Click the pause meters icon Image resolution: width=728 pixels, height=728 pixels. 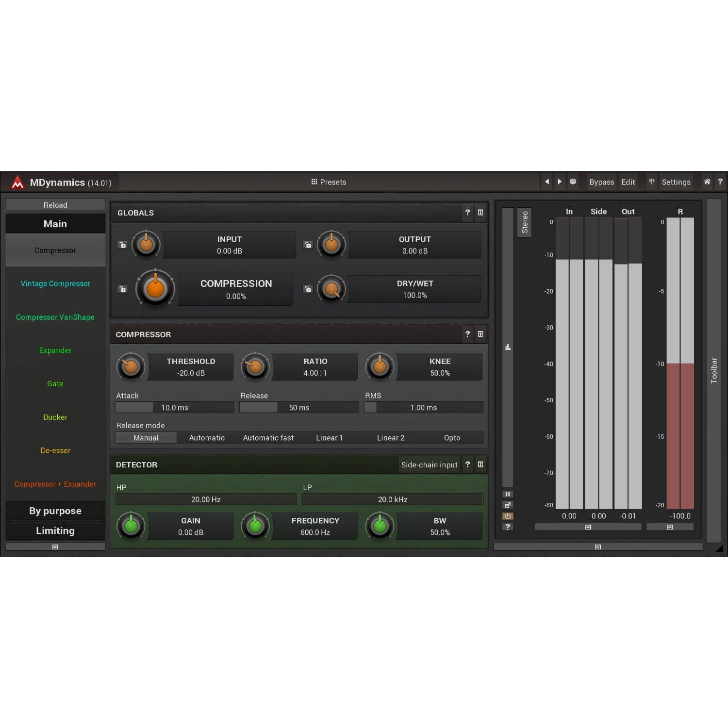click(x=508, y=494)
